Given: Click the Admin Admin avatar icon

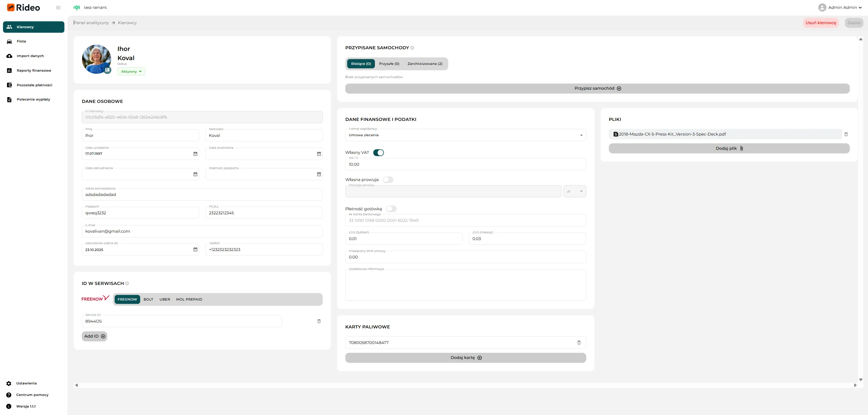Looking at the screenshot, I should point(822,7).
